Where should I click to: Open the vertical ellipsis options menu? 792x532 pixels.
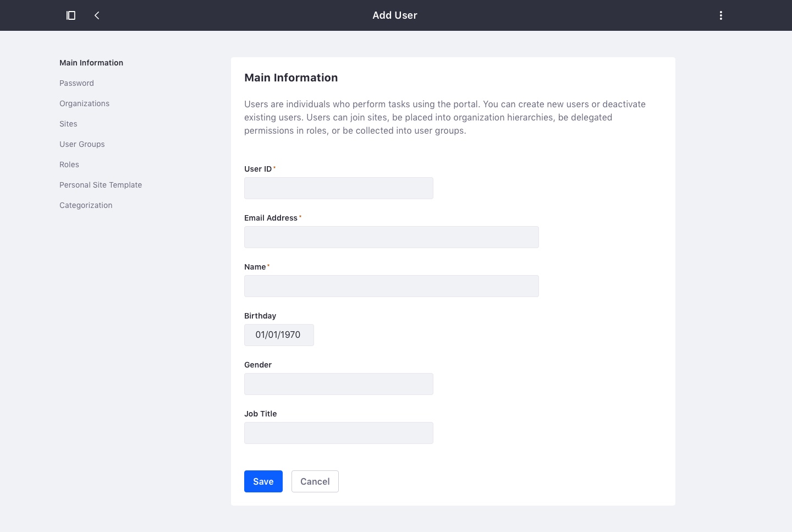click(x=721, y=15)
